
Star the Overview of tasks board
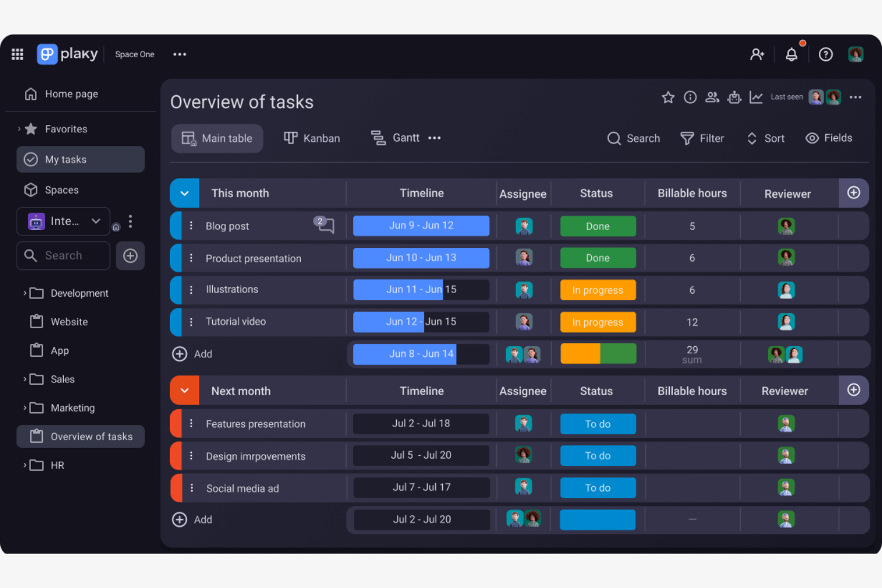(667, 97)
